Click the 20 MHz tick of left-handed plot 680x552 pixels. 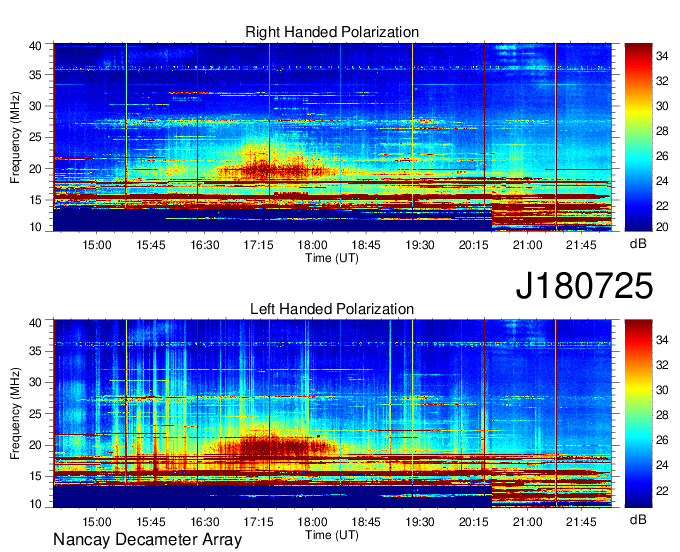[36, 445]
